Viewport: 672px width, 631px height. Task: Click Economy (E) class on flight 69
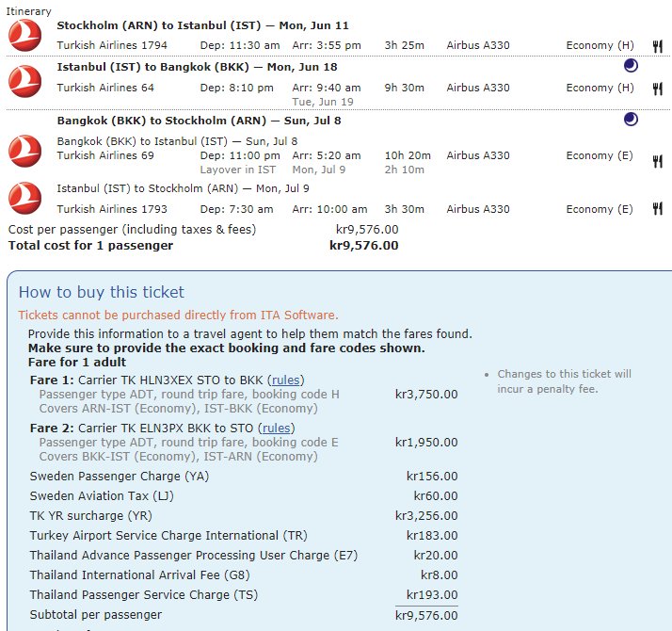click(x=600, y=155)
